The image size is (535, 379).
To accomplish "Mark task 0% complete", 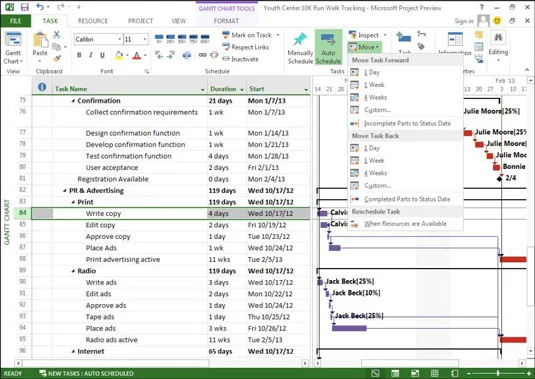I will 159,39.
